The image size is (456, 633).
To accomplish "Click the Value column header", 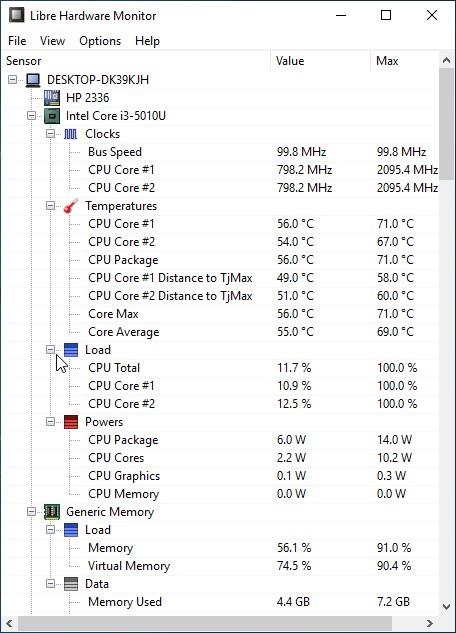I will (x=320, y=61).
